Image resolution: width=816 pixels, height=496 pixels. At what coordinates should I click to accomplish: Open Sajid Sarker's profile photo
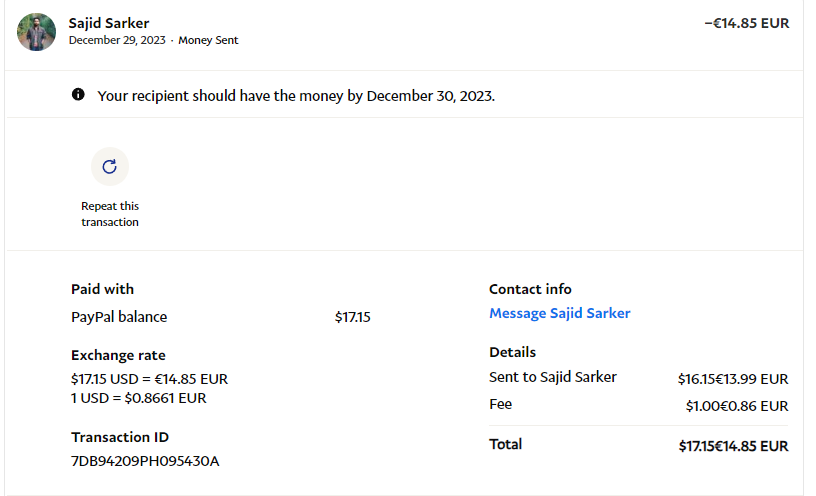pyautogui.click(x=36, y=32)
